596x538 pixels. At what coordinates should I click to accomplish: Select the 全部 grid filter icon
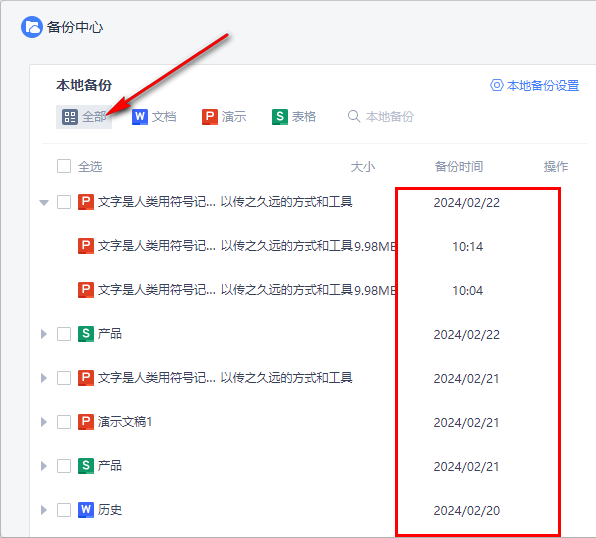[x=70, y=117]
